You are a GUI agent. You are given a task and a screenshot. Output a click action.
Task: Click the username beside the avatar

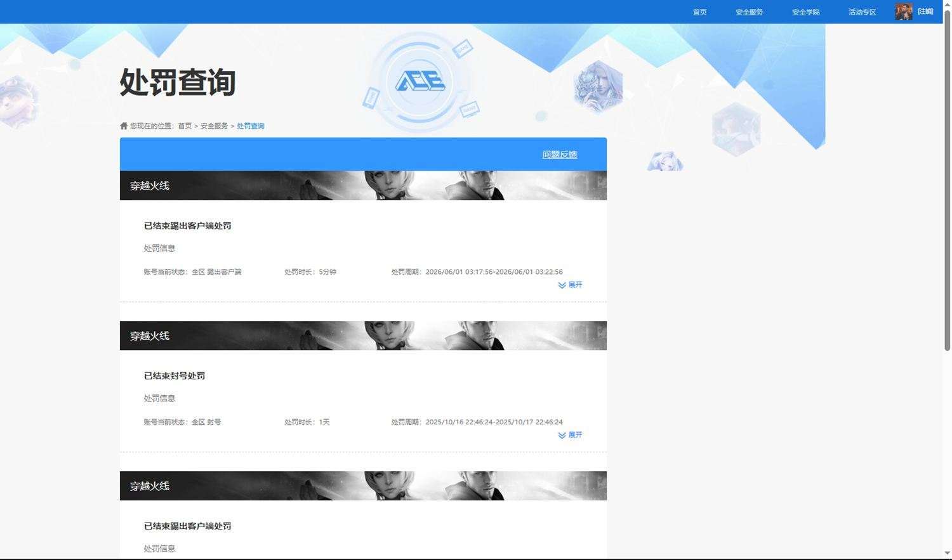point(925,11)
